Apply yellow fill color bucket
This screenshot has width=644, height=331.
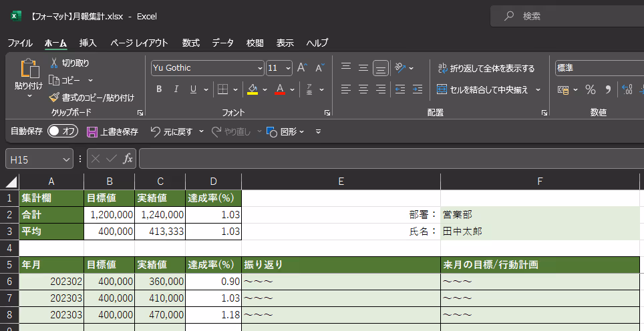[x=253, y=89]
